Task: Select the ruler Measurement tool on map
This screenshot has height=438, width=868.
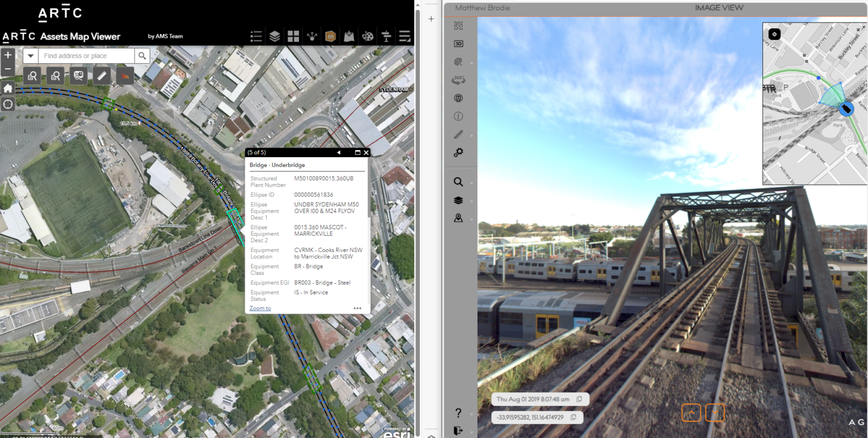Action: (102, 75)
